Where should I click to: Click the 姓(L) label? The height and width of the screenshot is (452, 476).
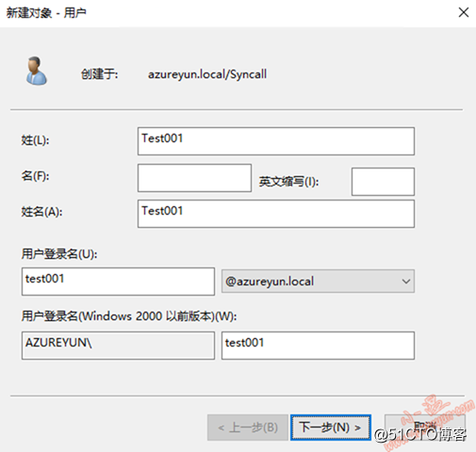coord(35,140)
